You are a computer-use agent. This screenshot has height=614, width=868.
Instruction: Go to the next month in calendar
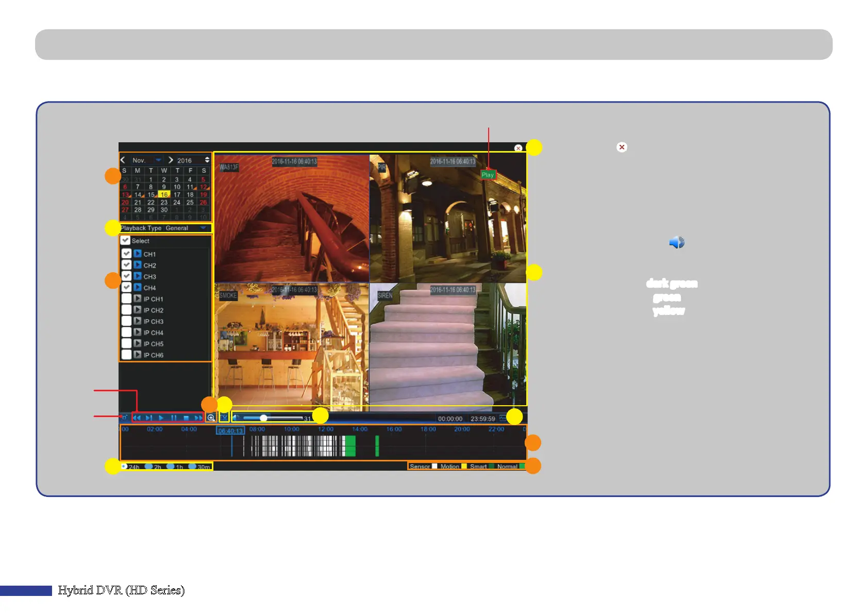tap(171, 160)
